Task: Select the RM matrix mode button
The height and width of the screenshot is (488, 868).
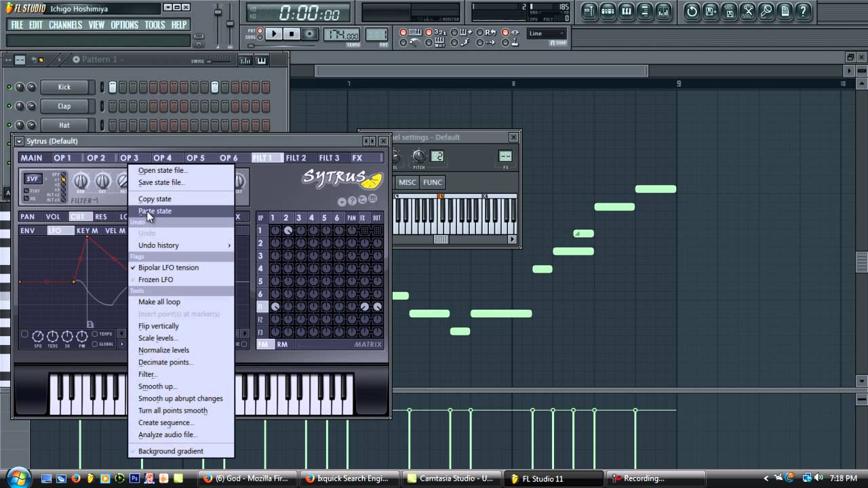Action: (282, 344)
